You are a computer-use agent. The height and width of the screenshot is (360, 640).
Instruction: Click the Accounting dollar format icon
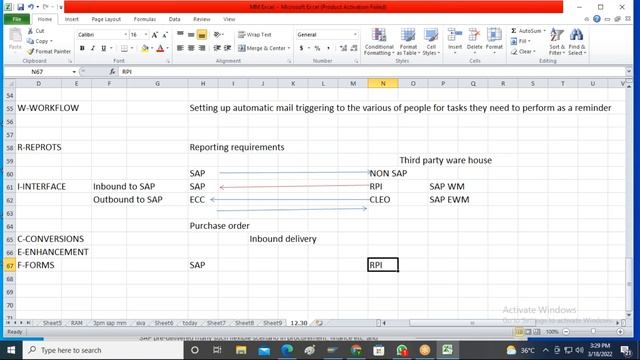pyautogui.click(x=302, y=48)
